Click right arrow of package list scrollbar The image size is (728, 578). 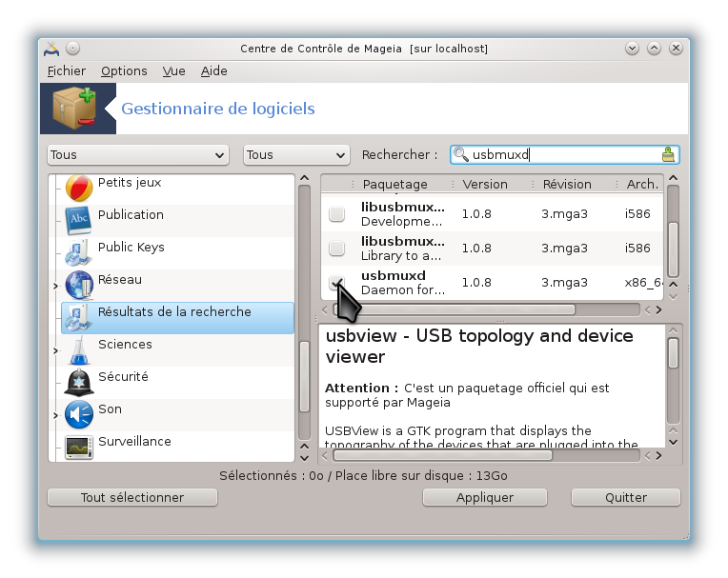pyautogui.click(x=658, y=309)
